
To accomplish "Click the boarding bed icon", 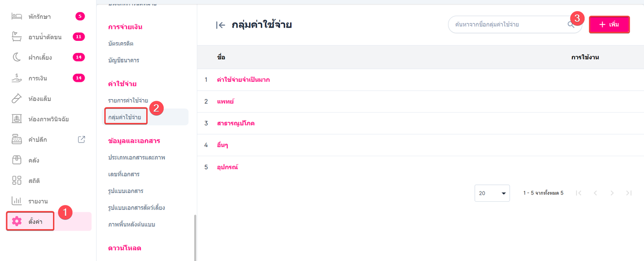I will (x=17, y=17).
